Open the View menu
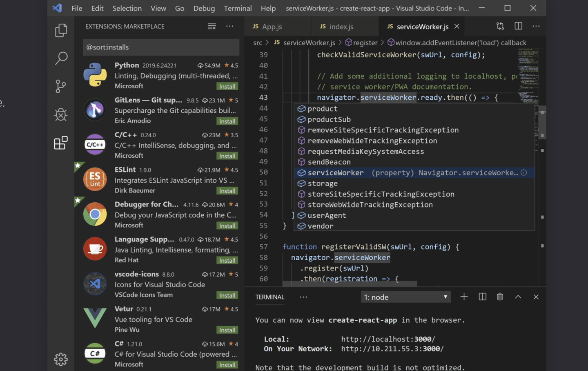This screenshot has width=588, height=371. click(158, 8)
